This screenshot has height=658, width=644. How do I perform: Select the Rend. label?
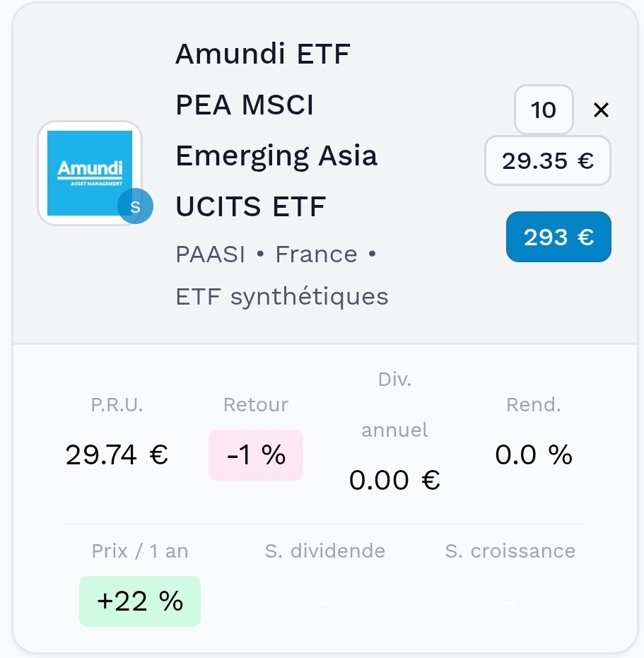click(533, 405)
